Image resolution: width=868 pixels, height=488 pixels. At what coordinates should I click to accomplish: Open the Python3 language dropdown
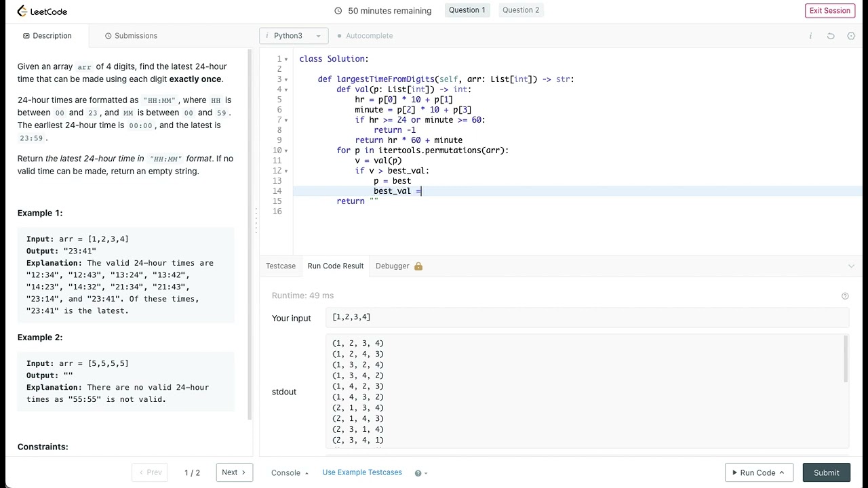(294, 36)
